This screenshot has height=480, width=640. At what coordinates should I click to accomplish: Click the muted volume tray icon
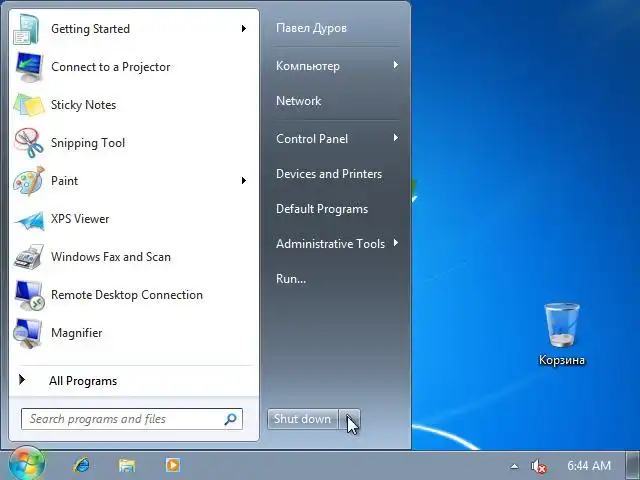click(538, 466)
